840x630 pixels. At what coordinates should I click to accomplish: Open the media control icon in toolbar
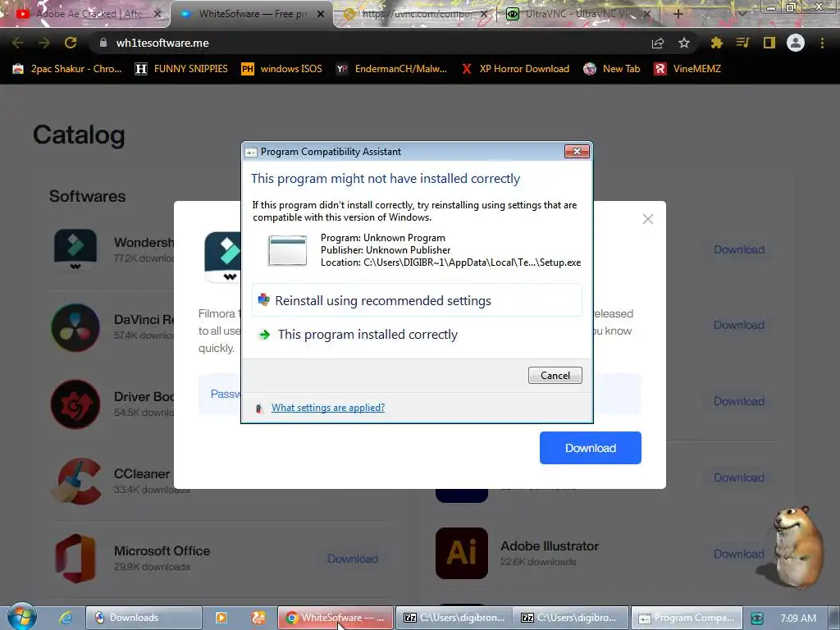742,43
